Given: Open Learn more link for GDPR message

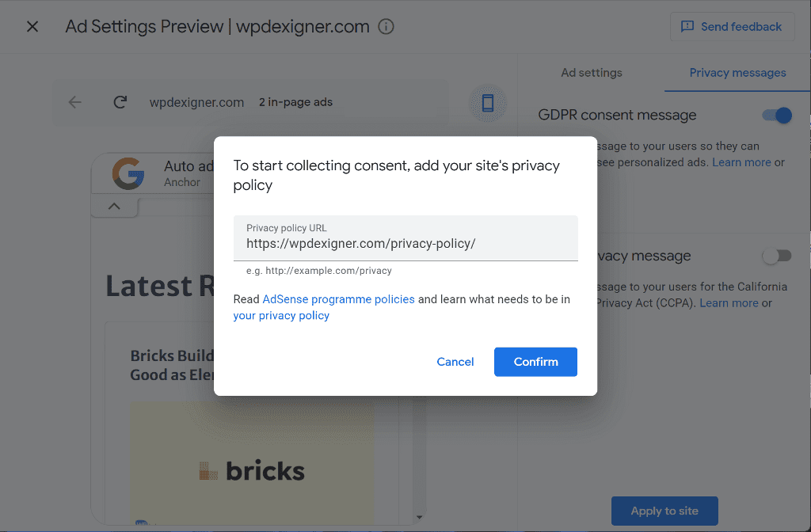Looking at the screenshot, I should (x=741, y=162).
